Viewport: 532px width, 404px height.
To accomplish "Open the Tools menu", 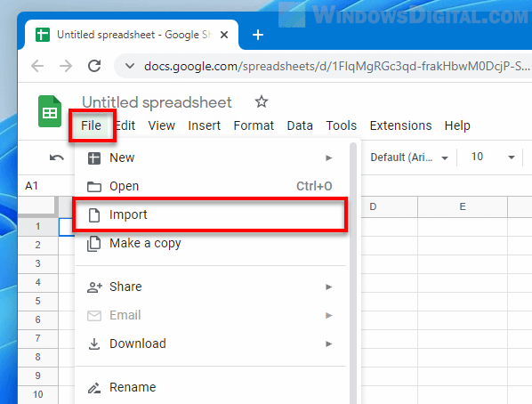I will click(342, 125).
